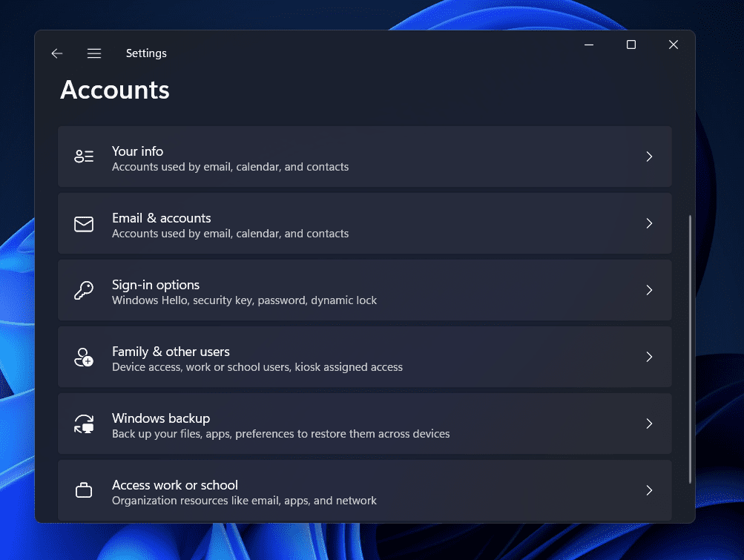
Task: Click the vertical scrollbar in Settings
Action: 691,349
